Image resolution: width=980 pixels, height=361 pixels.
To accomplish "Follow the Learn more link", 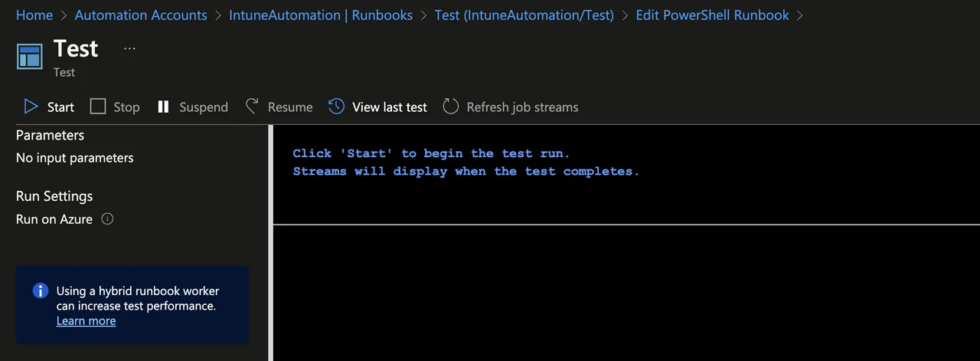I will (x=86, y=320).
